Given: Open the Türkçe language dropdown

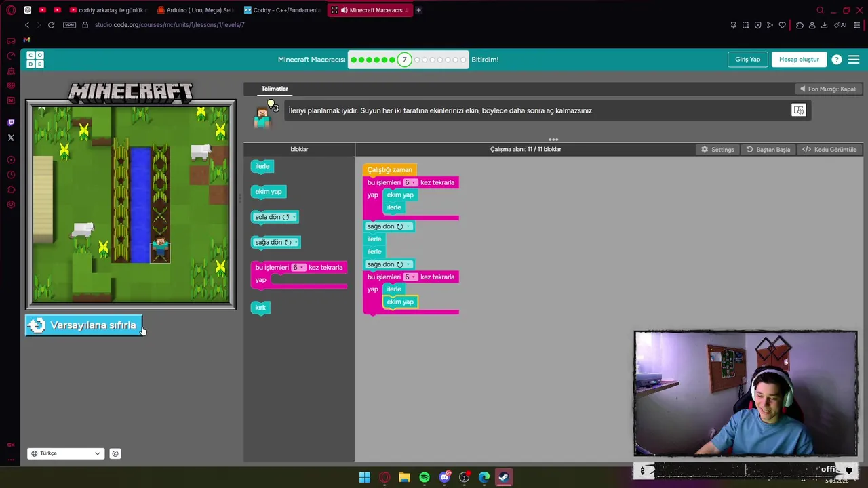Looking at the screenshot, I should (66, 453).
